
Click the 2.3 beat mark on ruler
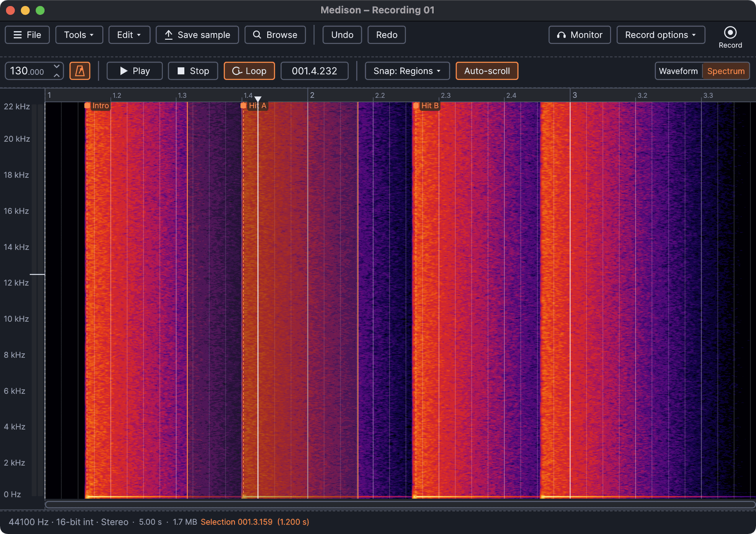445,95
